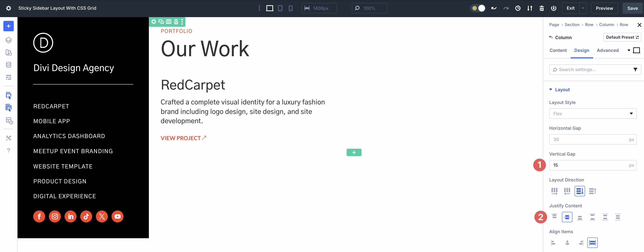Switch to mobile preview mode icon

click(x=290, y=8)
